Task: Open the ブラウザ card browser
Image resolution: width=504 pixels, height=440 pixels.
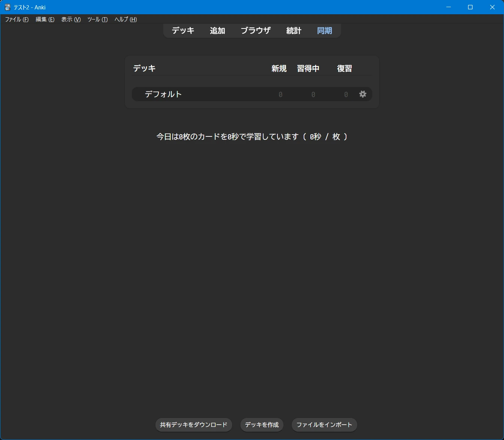Action: coord(255,31)
